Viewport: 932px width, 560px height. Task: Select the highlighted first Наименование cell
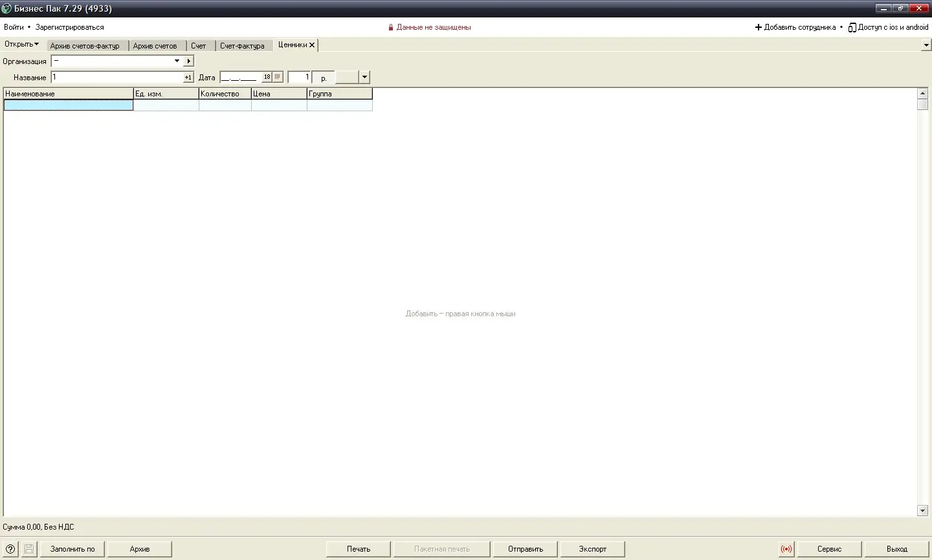point(69,105)
